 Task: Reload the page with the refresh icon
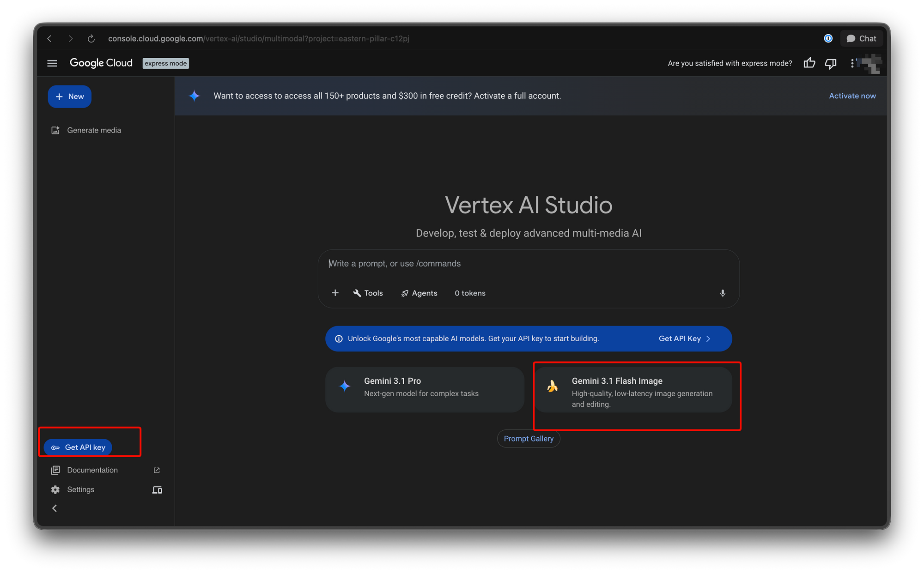point(91,39)
